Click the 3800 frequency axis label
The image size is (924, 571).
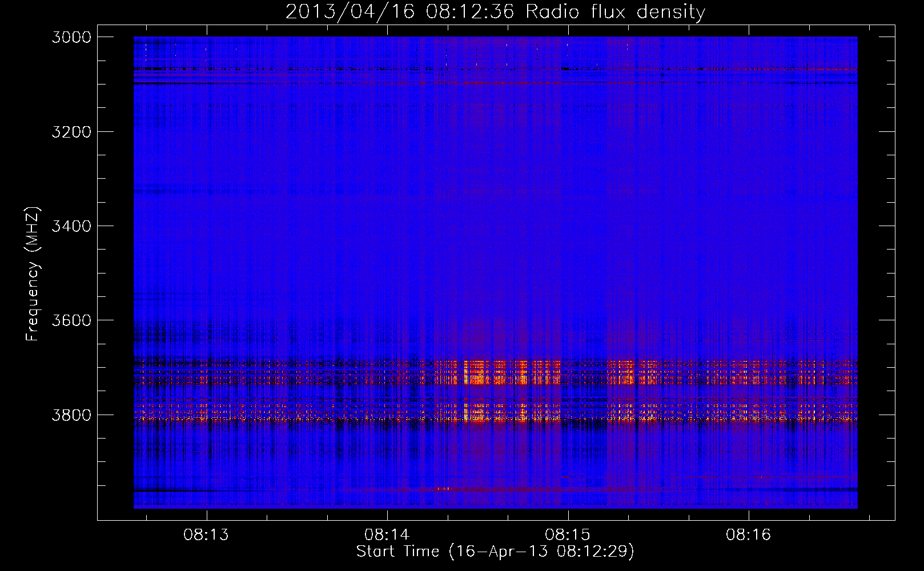click(71, 415)
